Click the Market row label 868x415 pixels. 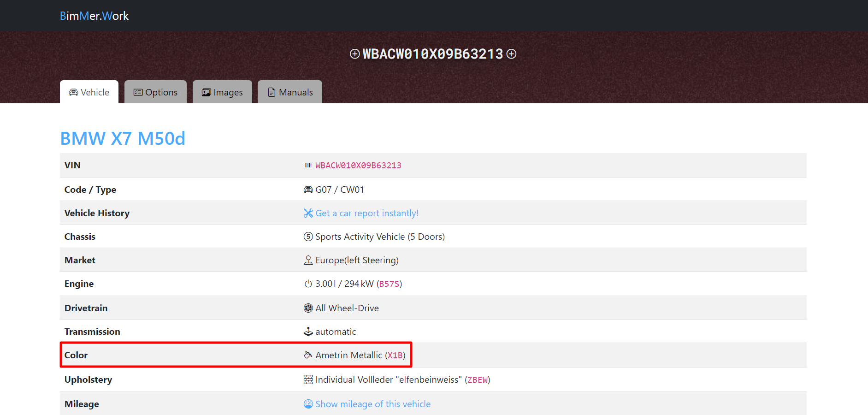[80, 260]
